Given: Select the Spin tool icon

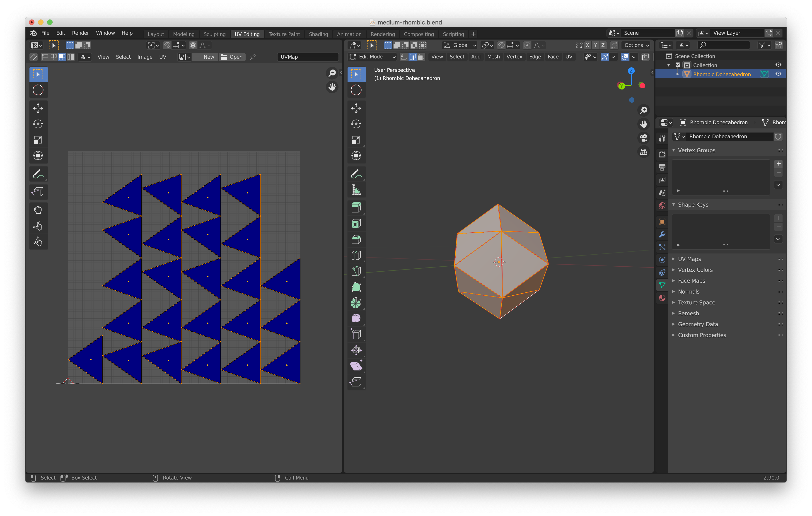Looking at the screenshot, I should [x=356, y=303].
